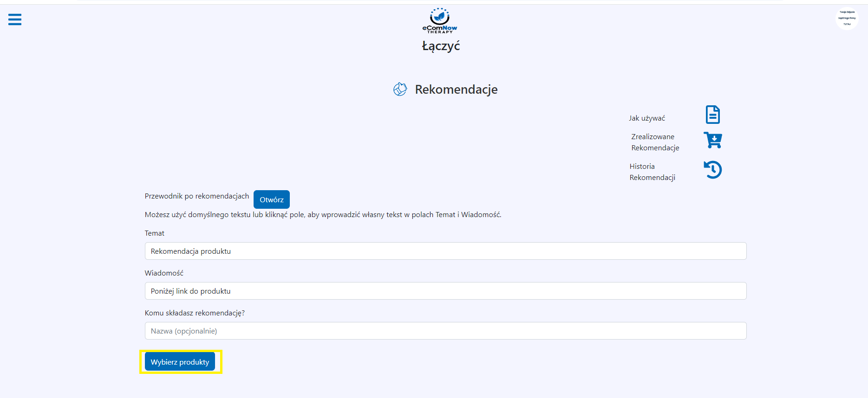Click the Rekomendacje heading icon
The image size is (868, 398).
400,89
